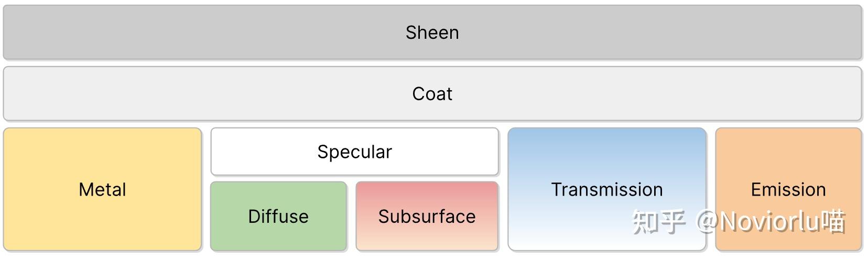Click the "Transmission" text label
Viewport: 868px width, 258px height.
(x=607, y=189)
